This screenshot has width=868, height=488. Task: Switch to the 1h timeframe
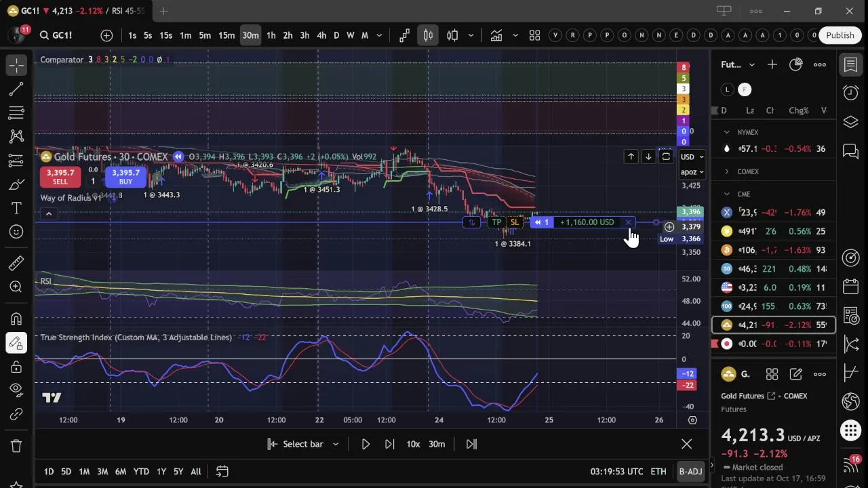tap(271, 35)
